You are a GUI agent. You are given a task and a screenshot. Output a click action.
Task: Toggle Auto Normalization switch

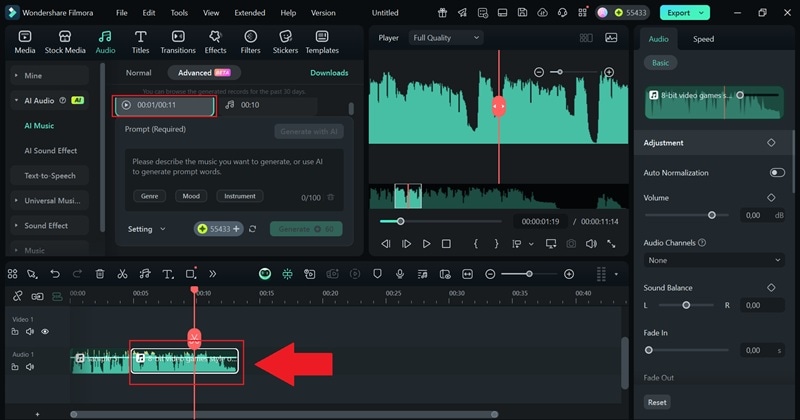pos(777,172)
